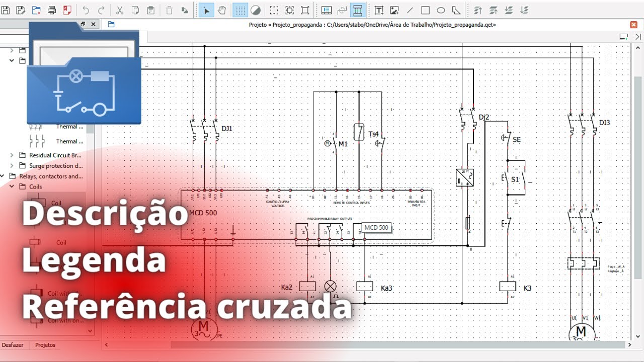Activate the selection arrow pointer tool
The image size is (644, 362).
(x=206, y=10)
